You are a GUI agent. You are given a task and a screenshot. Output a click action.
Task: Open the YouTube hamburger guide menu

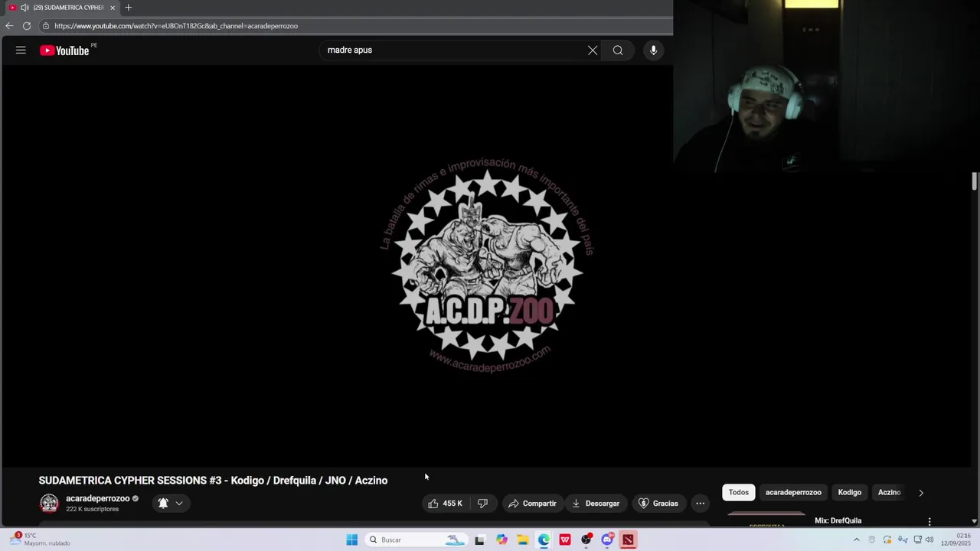(x=21, y=51)
